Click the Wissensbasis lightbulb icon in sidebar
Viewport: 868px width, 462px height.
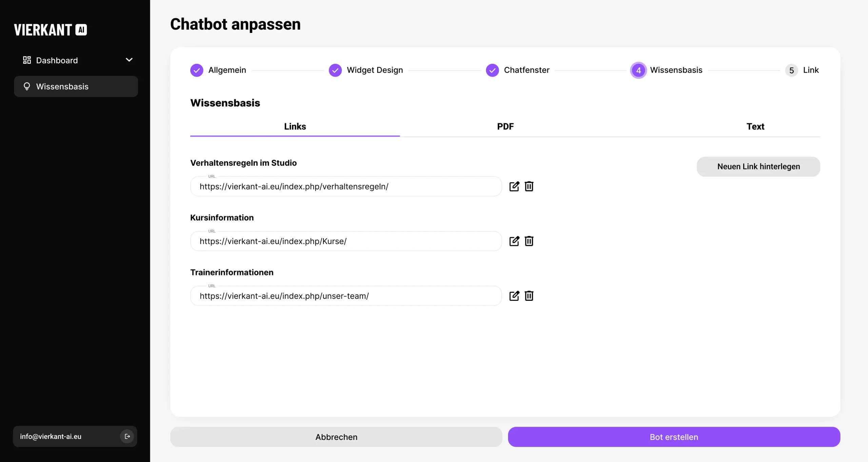point(27,86)
